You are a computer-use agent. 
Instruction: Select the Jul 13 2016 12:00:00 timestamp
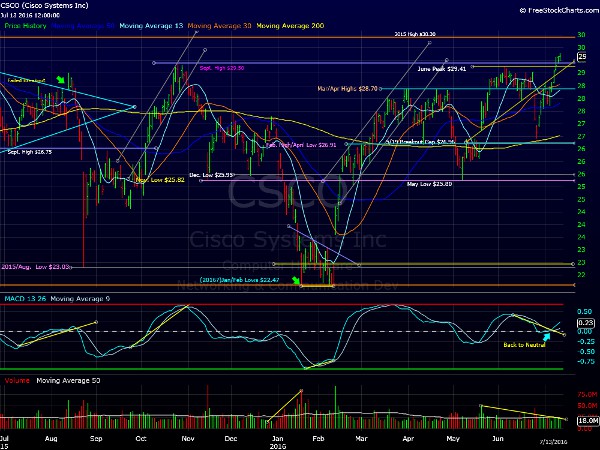pyautogui.click(x=30, y=15)
